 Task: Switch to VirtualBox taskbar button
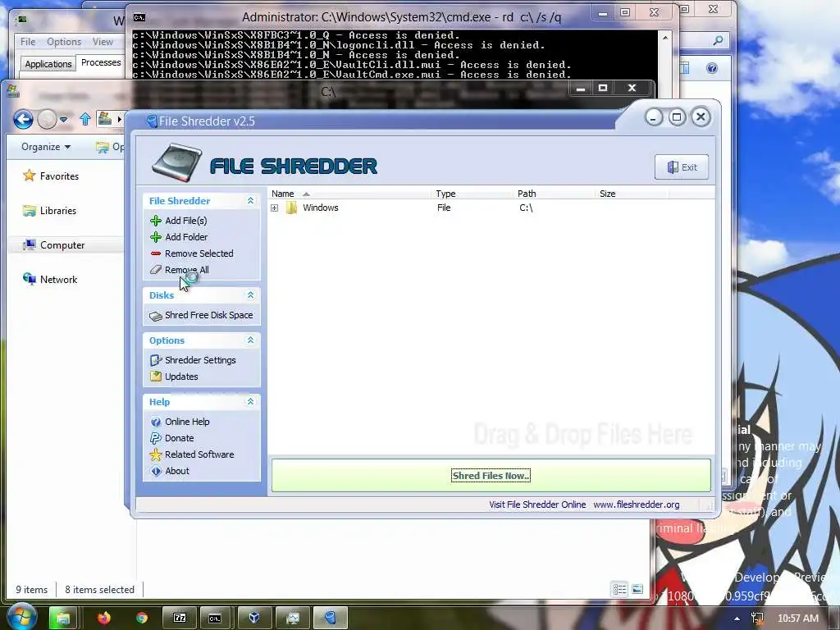pyautogui.click(x=254, y=619)
